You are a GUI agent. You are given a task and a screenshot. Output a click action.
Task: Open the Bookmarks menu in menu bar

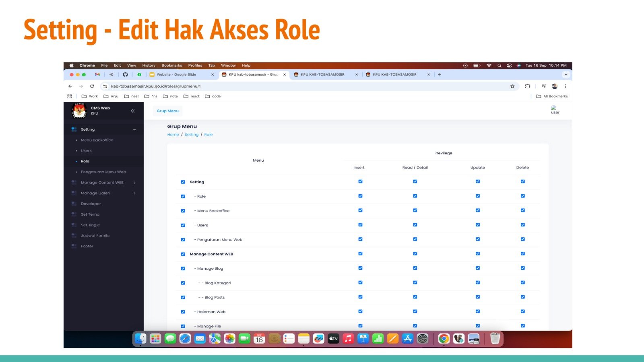coord(171,65)
